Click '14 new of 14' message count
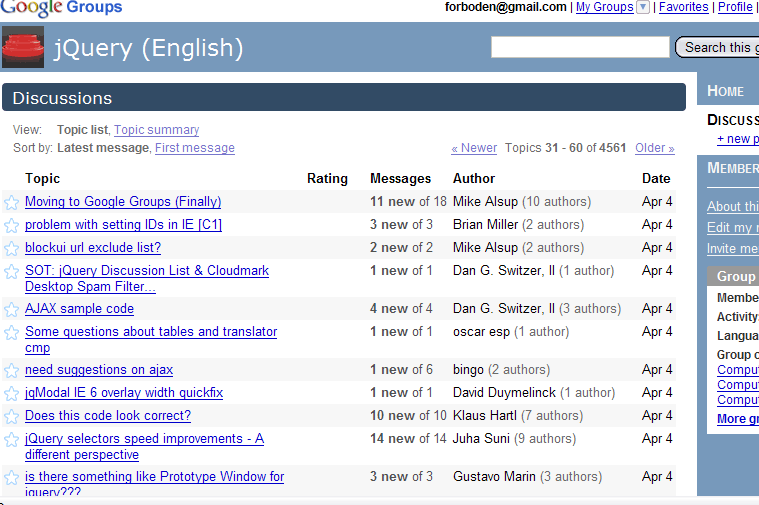Image resolution: width=759 pixels, height=505 pixels. pyautogui.click(x=408, y=439)
